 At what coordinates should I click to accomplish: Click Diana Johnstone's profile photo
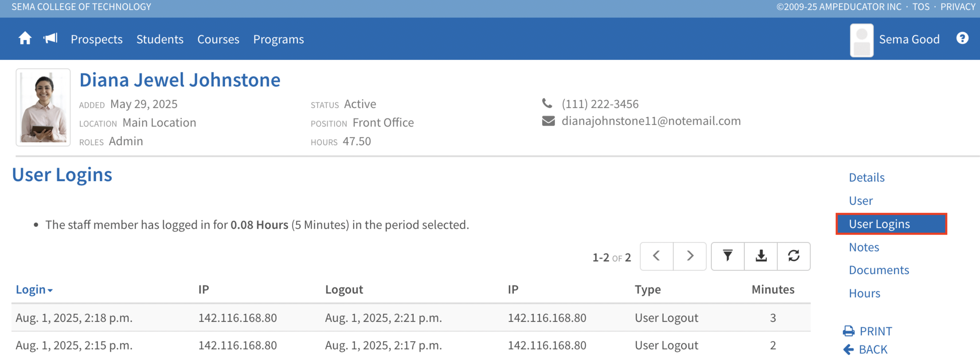click(x=43, y=107)
